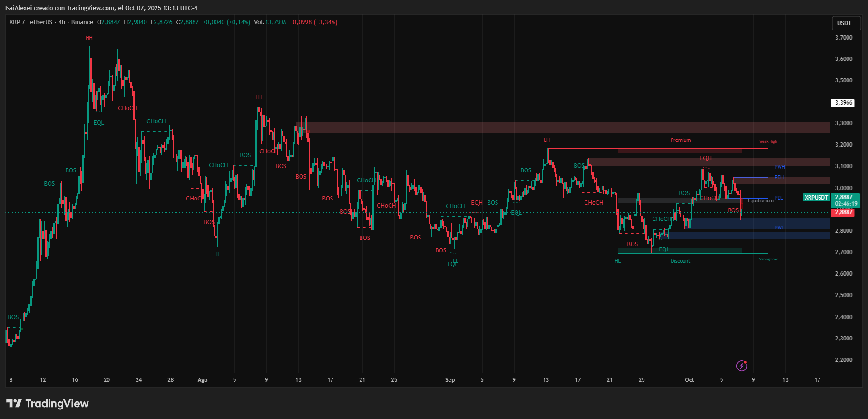Click the red 2,8887 price tag
Viewport: 868px width, 419px height.
(844, 212)
